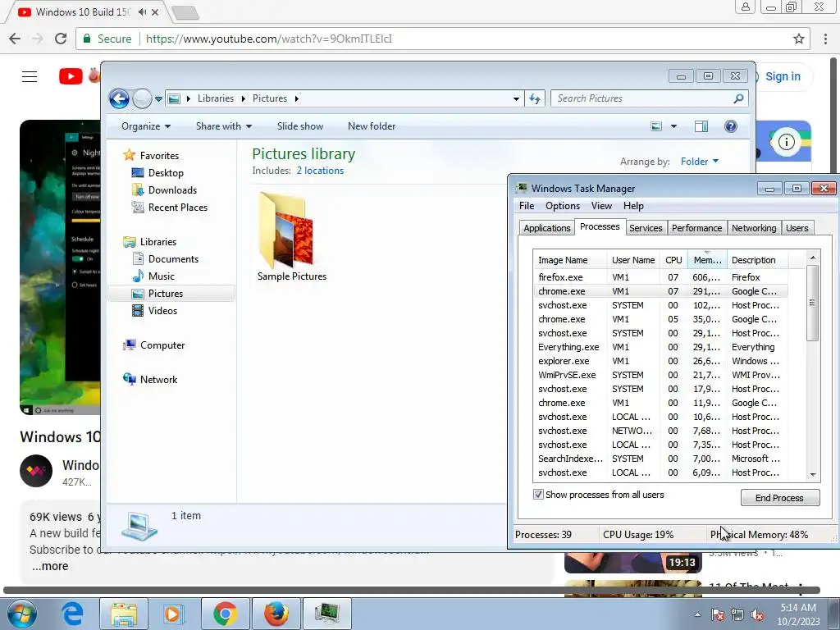
Task: Select the firefox.exe process row
Action: [x=660, y=277]
